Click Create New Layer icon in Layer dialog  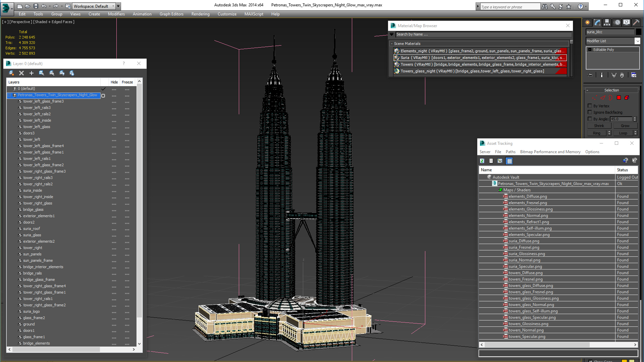point(11,73)
